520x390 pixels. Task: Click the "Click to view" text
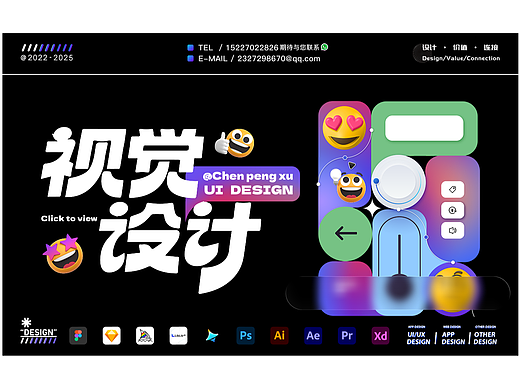click(x=69, y=219)
